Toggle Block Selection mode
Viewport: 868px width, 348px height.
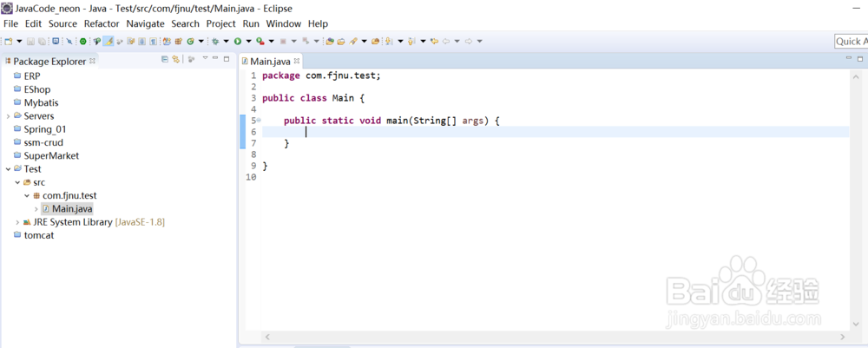[x=141, y=41]
